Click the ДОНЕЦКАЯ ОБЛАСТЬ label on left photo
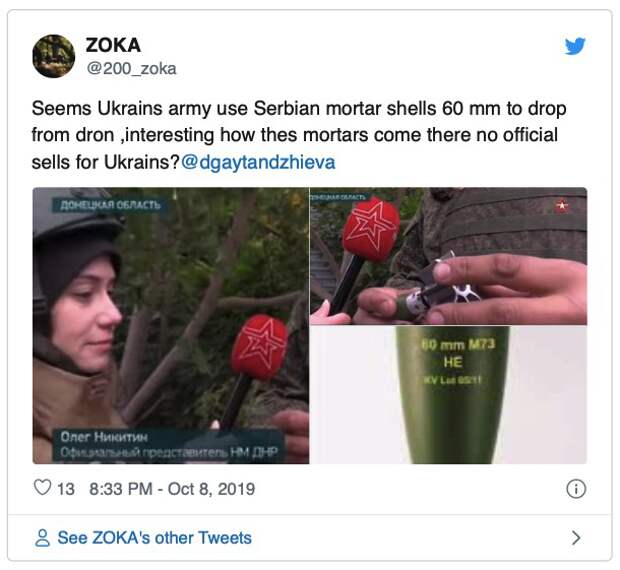Screen dimensions: 620x570 point(110,205)
